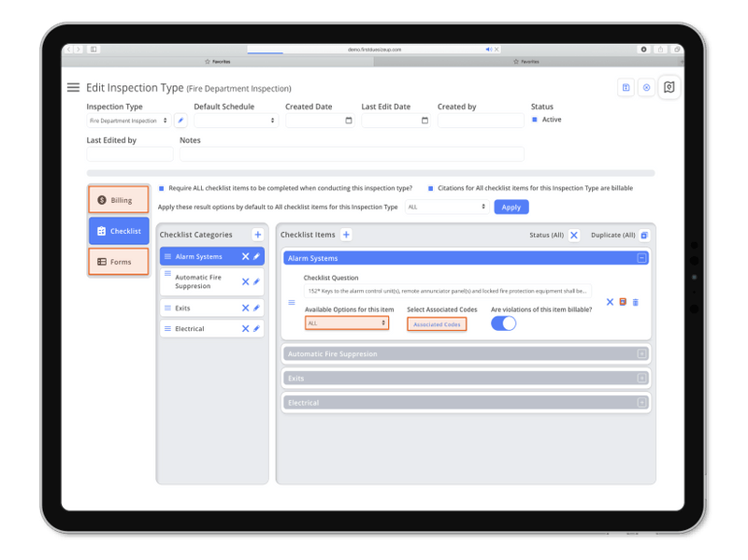
Task: Click the Apply button
Action: tap(511, 207)
